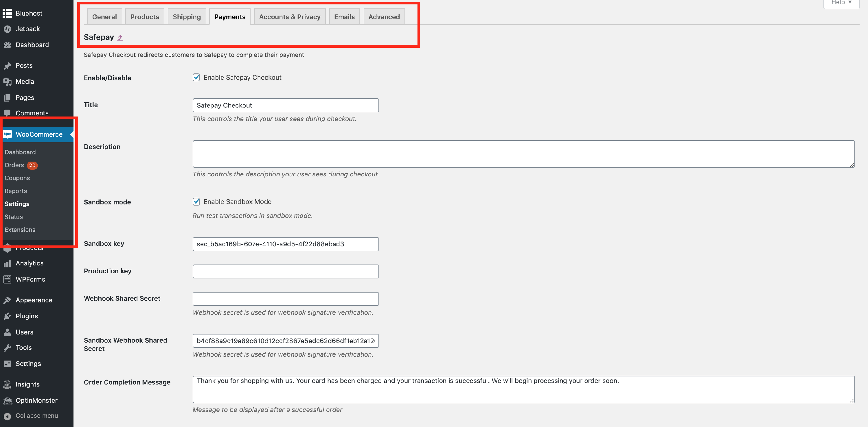868x427 pixels.
Task: Click the Sandbox key input field
Action: click(285, 244)
